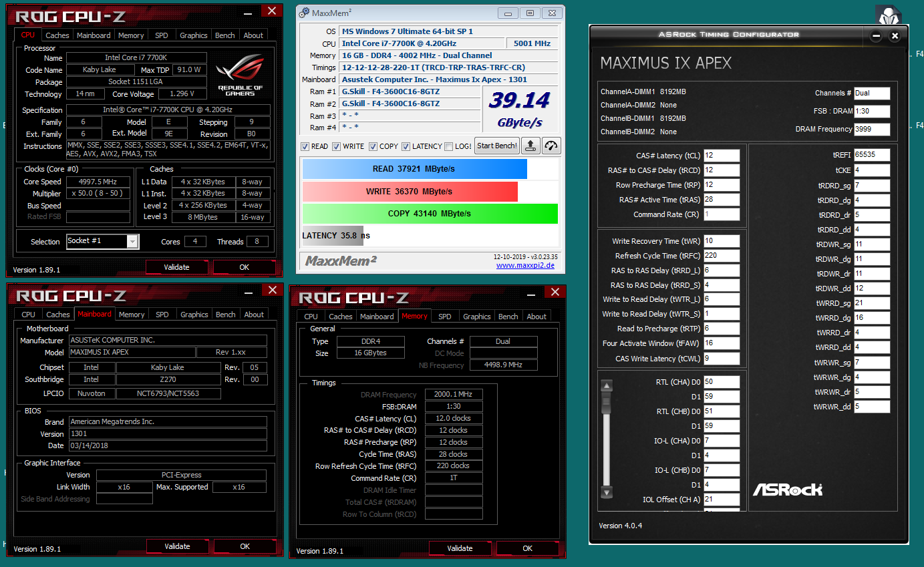
Task: Close the ASRock Timing Configurator window
Action: click(x=895, y=36)
